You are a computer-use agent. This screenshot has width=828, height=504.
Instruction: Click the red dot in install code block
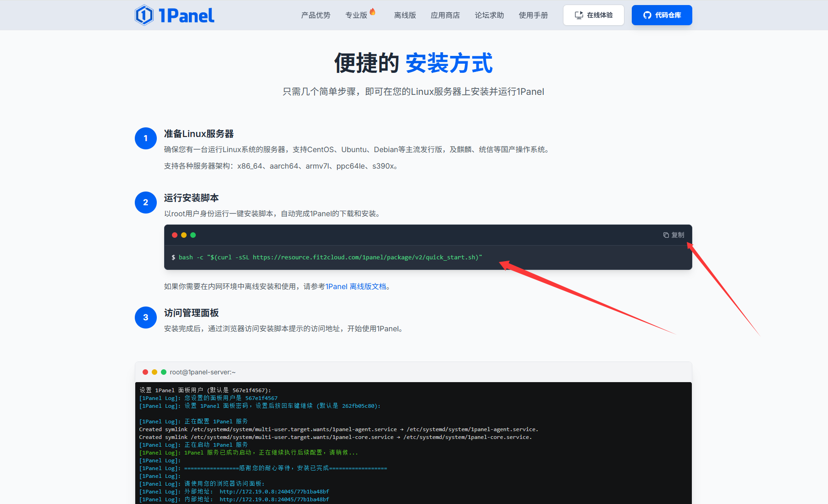[x=175, y=235]
